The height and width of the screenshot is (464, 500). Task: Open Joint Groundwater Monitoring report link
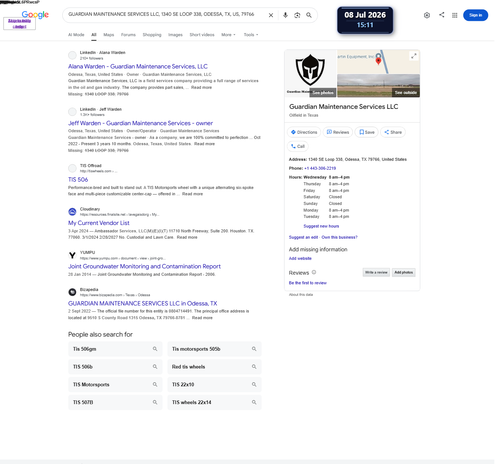tap(144, 266)
